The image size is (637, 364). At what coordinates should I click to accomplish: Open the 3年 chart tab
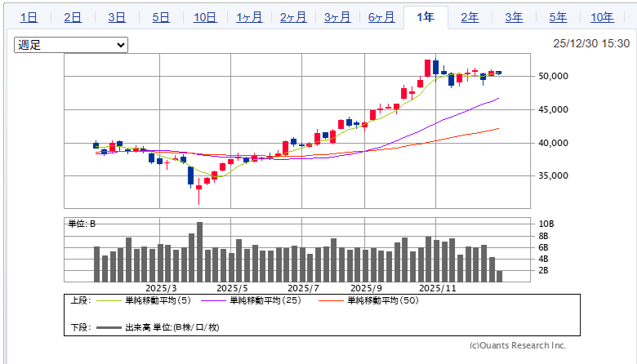tap(514, 17)
